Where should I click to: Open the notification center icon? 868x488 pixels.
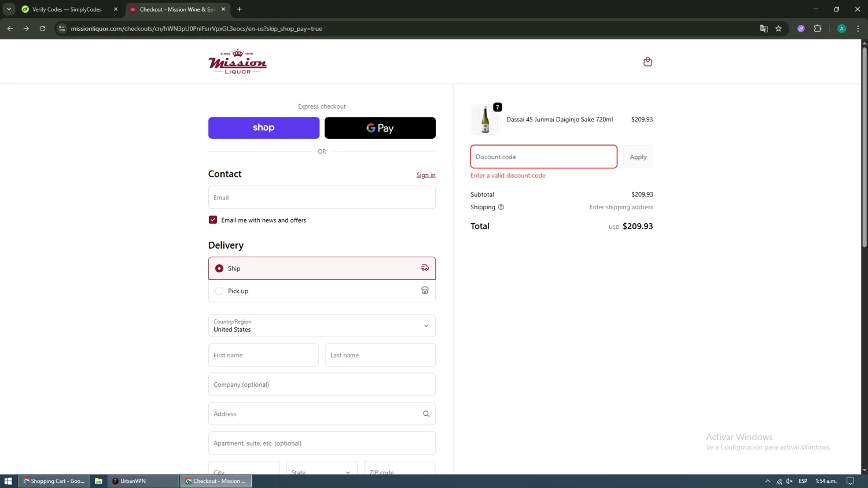pos(850,481)
